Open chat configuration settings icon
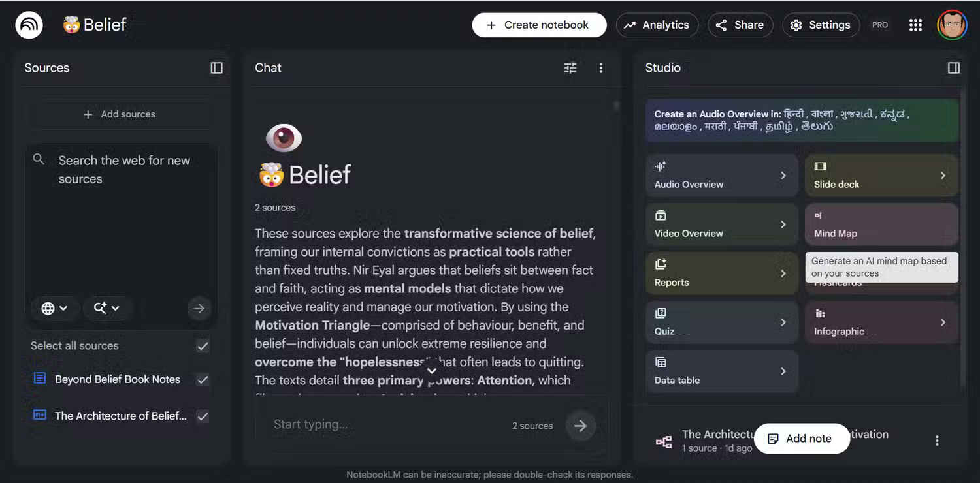The height and width of the screenshot is (483, 980). pos(570,68)
